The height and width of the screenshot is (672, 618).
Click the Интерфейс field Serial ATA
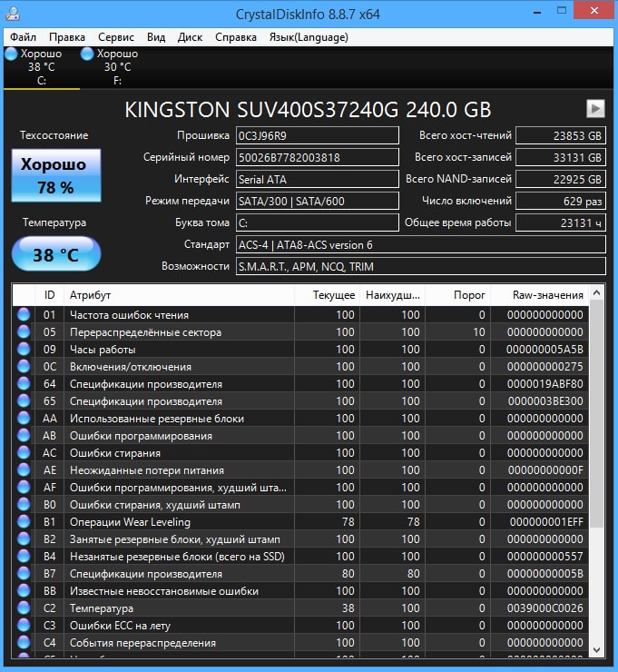click(x=318, y=179)
